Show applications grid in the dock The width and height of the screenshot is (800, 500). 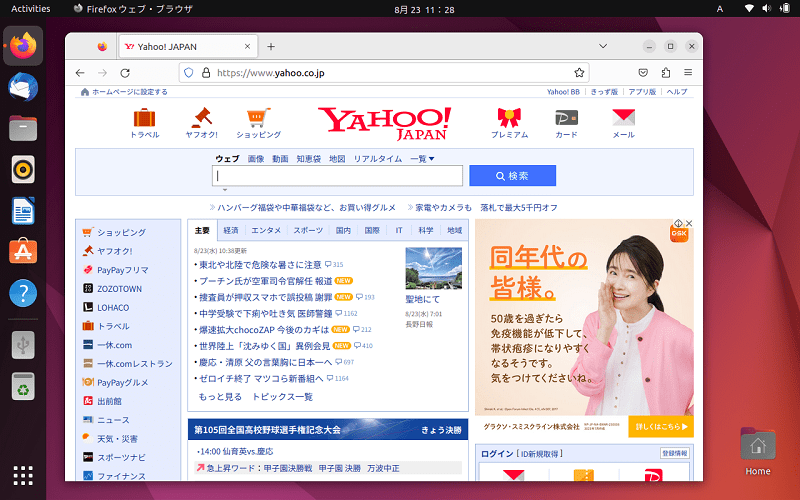pyautogui.click(x=23, y=476)
